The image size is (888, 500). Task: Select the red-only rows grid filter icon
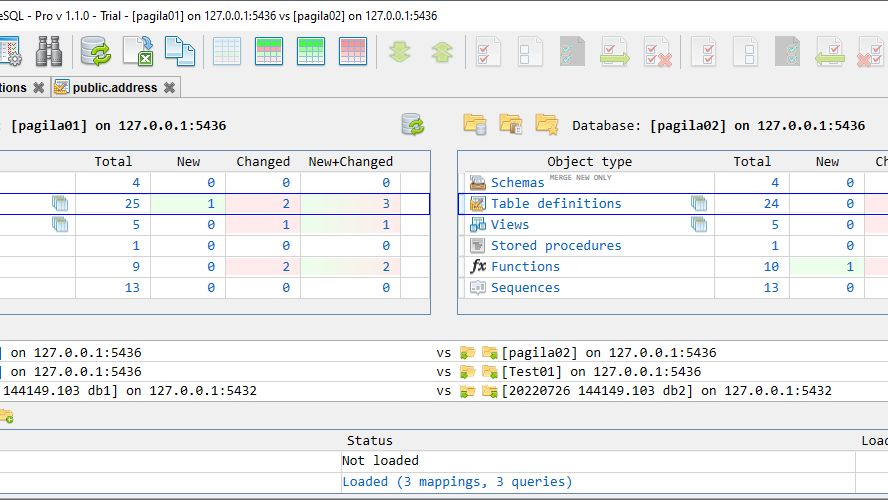[x=353, y=52]
